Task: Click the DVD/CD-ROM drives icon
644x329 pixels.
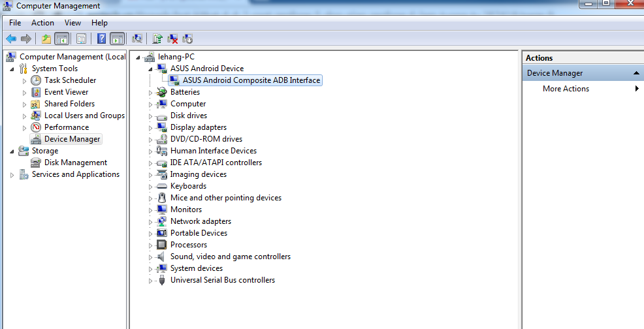Action: 162,139
